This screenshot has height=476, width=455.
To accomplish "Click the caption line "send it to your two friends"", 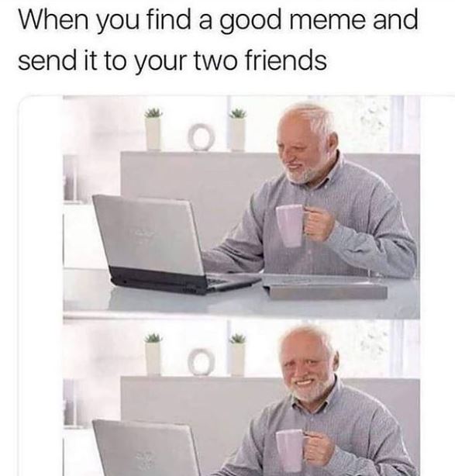I will 172,60.
